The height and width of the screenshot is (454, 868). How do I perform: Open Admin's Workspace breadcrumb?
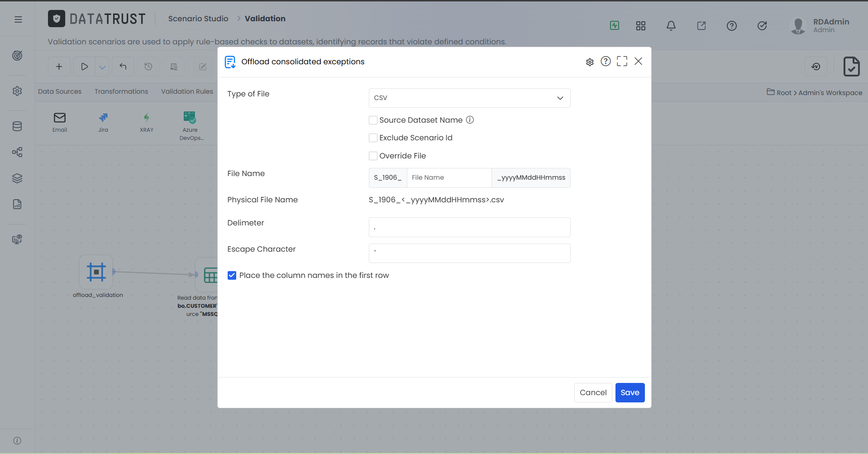(830, 93)
